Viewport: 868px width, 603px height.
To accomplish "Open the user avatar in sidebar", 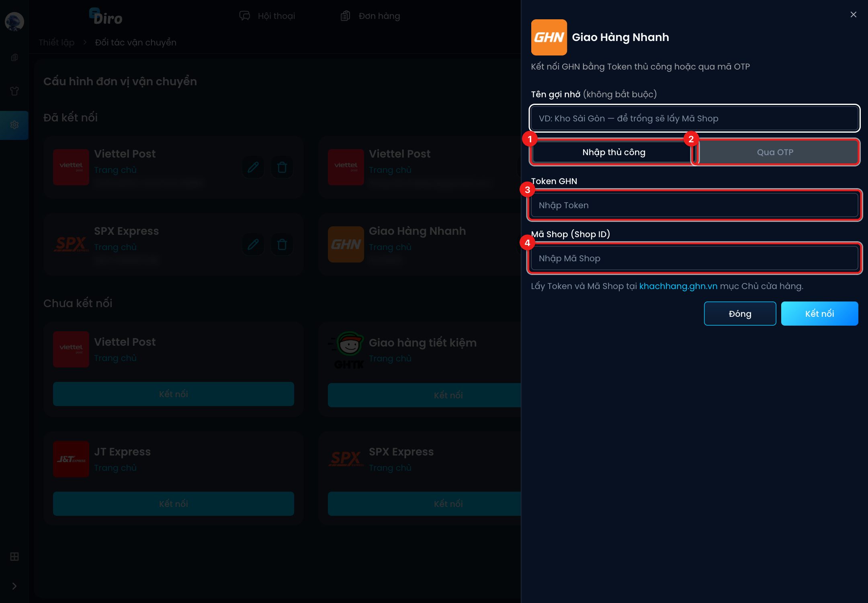I will [x=14, y=22].
